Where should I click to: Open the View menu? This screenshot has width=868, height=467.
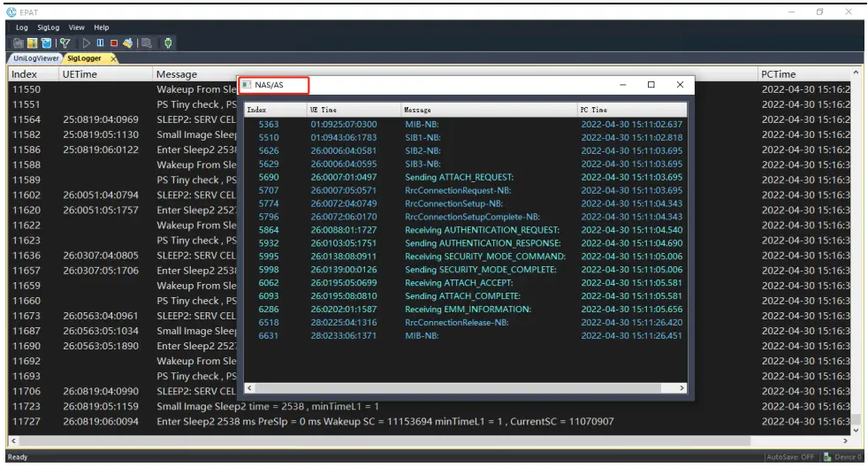click(x=77, y=28)
